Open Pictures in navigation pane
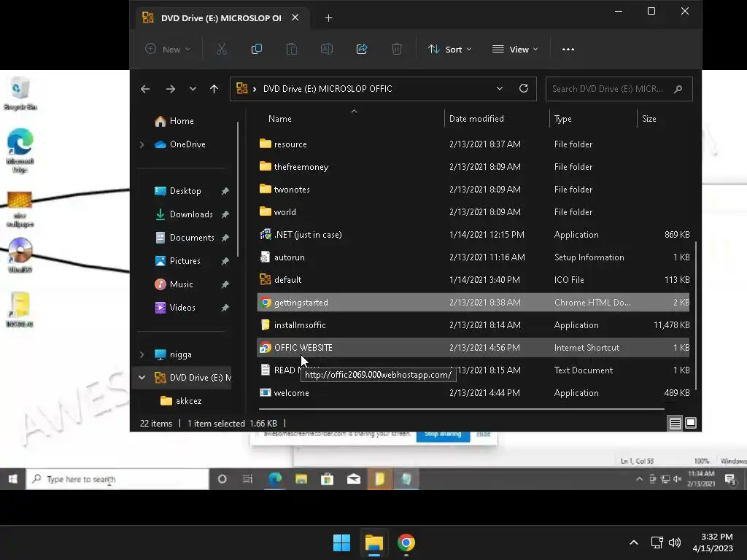747x560 pixels. [185, 261]
